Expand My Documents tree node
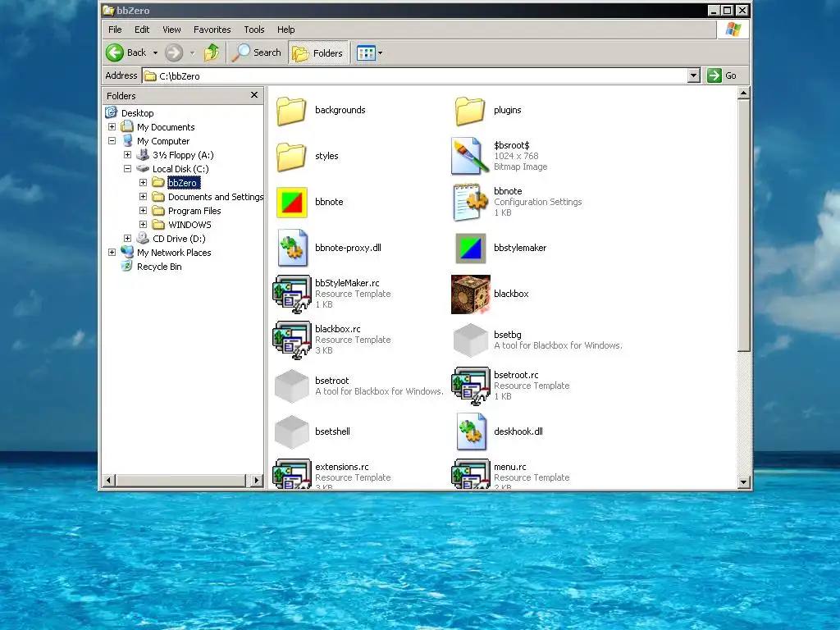Viewport: 840px width, 630px height. [x=112, y=127]
